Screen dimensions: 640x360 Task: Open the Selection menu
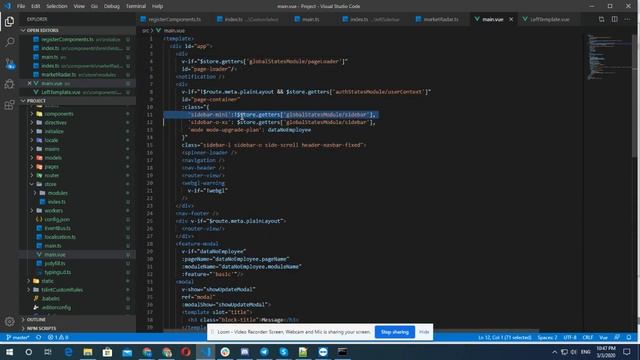click(57, 6)
